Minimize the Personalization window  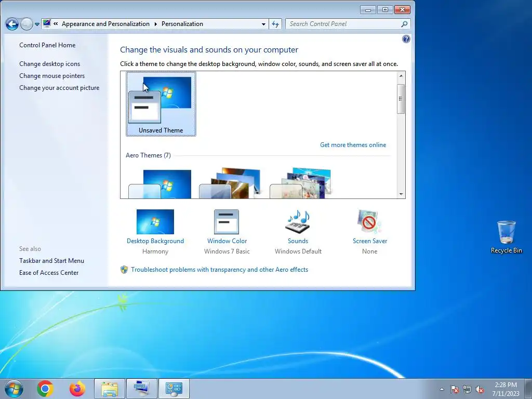pyautogui.click(x=368, y=9)
